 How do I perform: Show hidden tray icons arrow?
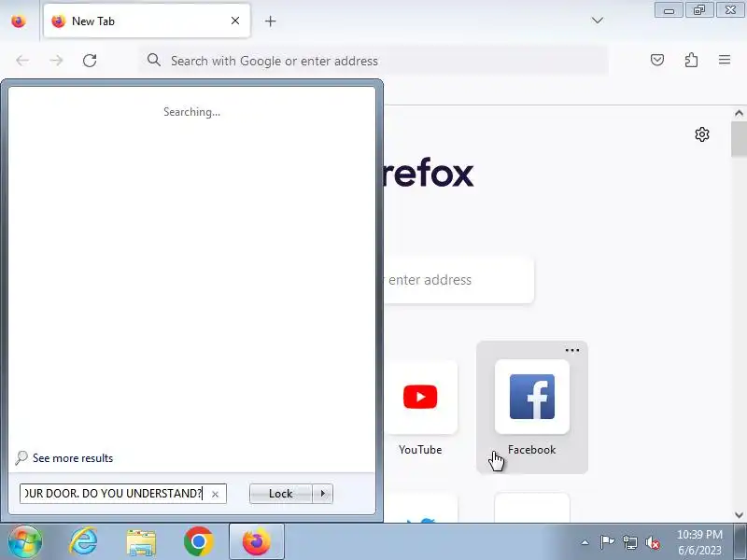click(585, 542)
